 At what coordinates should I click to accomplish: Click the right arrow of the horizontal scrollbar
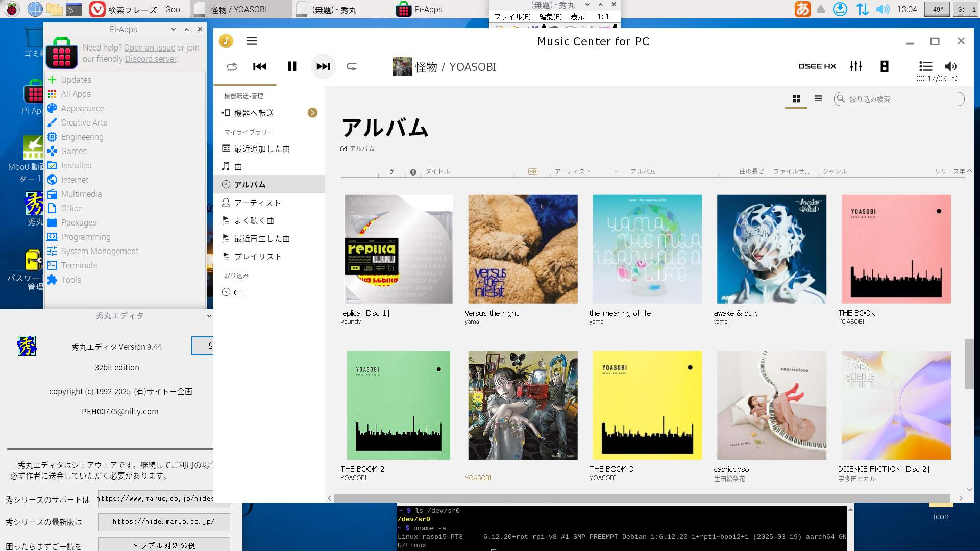point(961,498)
